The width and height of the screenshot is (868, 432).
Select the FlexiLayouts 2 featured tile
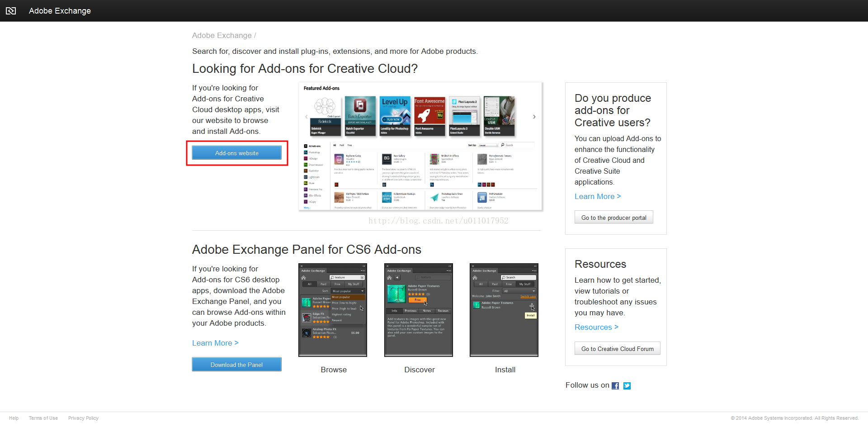tap(464, 116)
